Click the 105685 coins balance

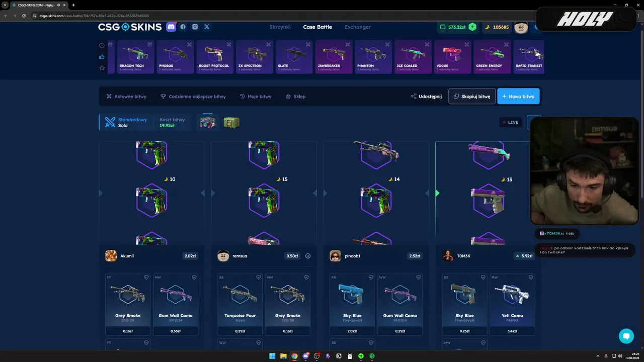[x=497, y=27]
